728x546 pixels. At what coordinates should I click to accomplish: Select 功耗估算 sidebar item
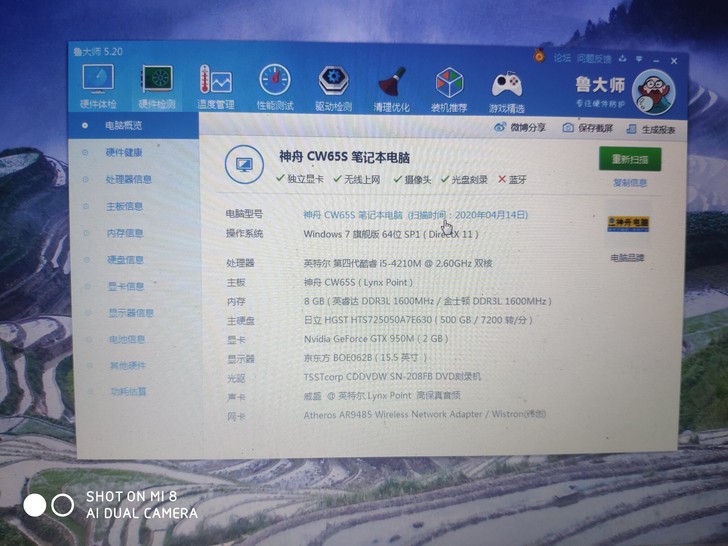[128, 392]
